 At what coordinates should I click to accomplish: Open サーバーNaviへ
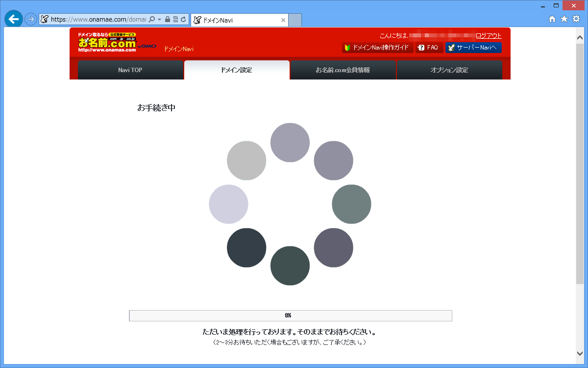(x=473, y=47)
